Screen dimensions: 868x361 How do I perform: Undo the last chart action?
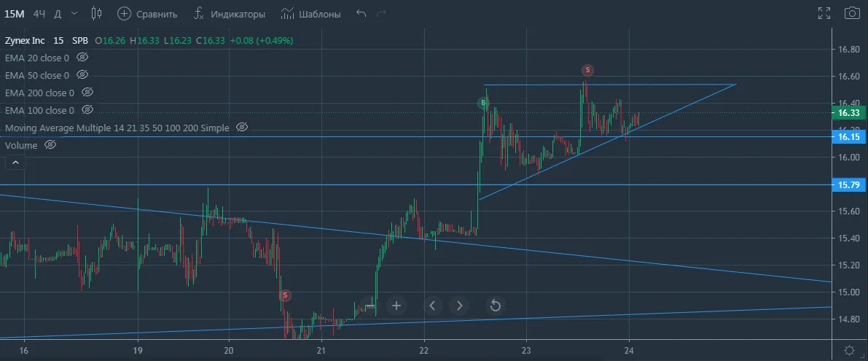(361, 13)
